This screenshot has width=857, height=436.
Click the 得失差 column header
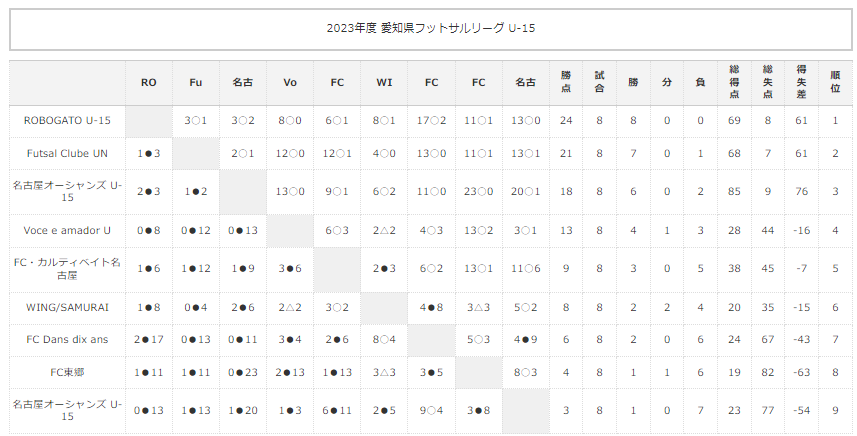801,83
